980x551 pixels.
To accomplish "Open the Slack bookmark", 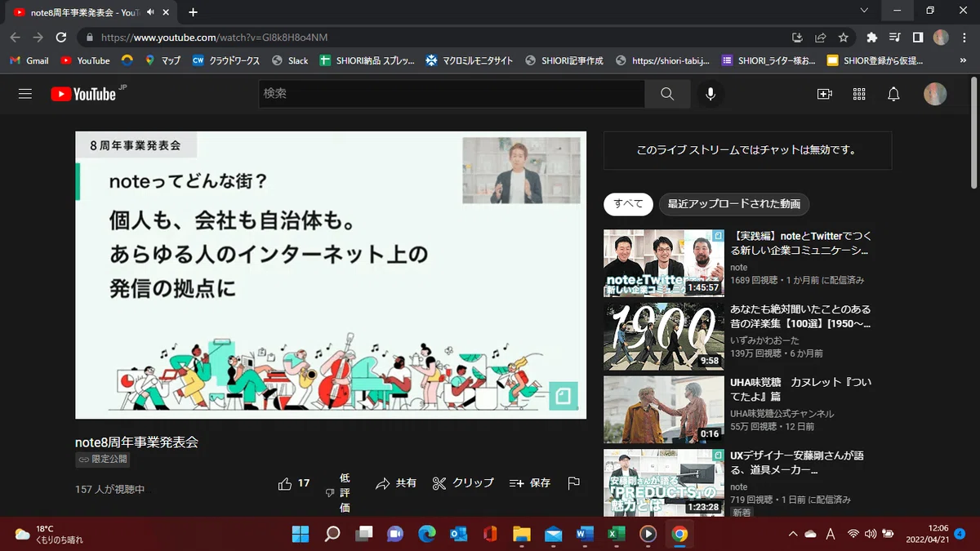I will tap(290, 60).
